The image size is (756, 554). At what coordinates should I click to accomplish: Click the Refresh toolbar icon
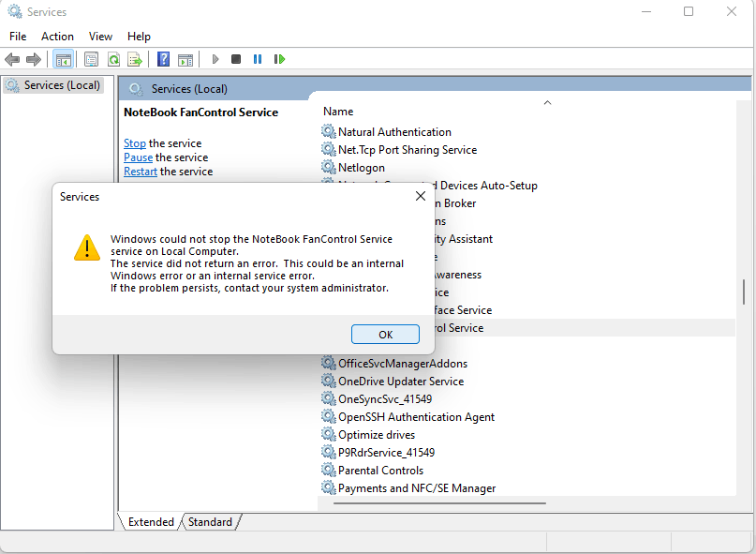pyautogui.click(x=113, y=59)
